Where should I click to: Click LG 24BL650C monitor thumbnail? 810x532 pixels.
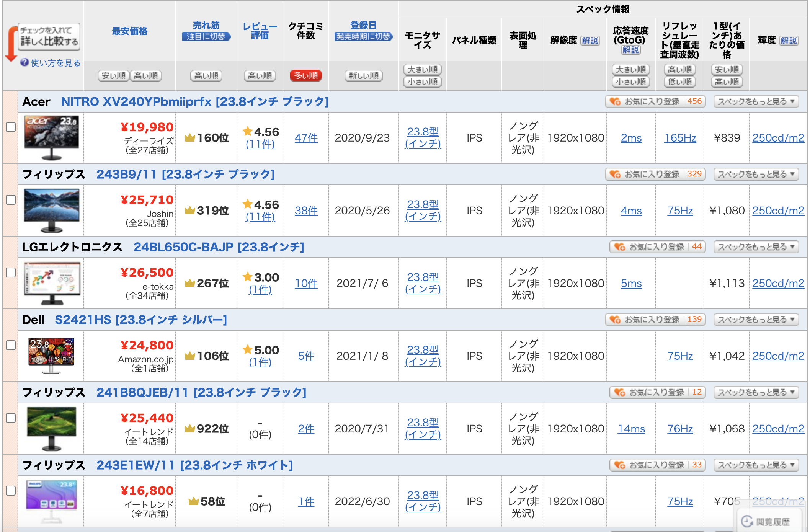click(x=51, y=283)
